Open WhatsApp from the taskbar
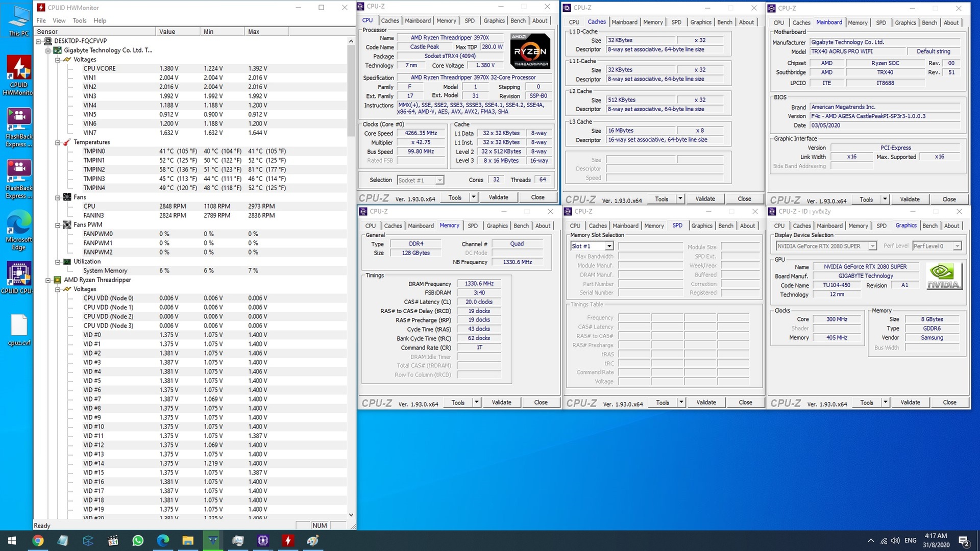 click(138, 541)
